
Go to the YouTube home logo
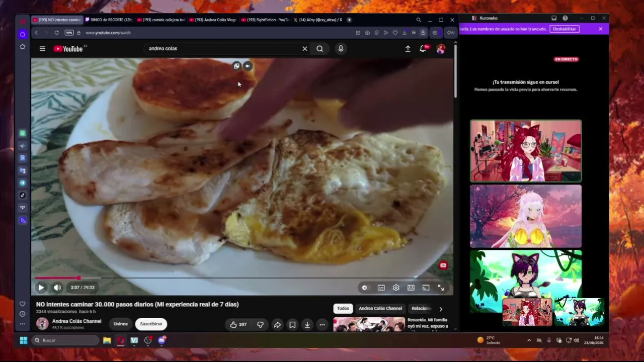tap(68, 49)
